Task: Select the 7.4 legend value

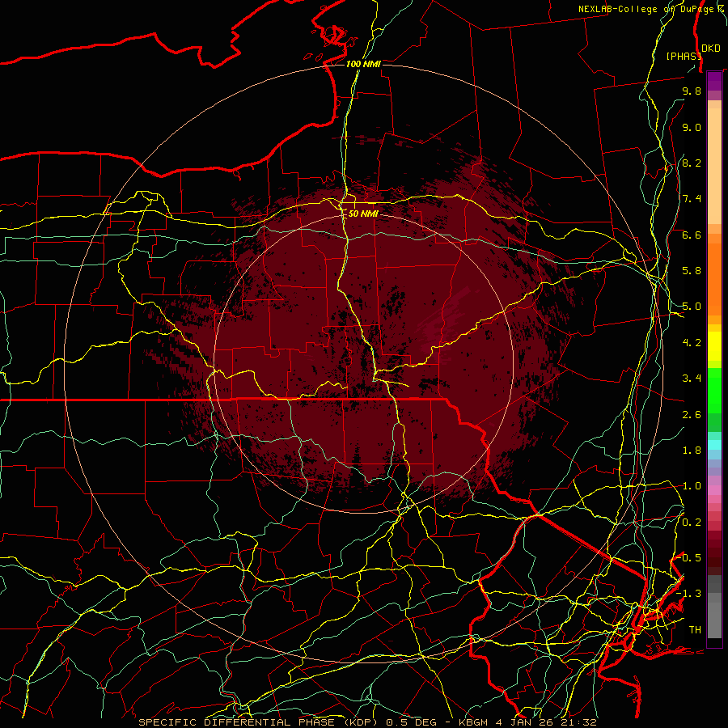Action: [x=692, y=199]
